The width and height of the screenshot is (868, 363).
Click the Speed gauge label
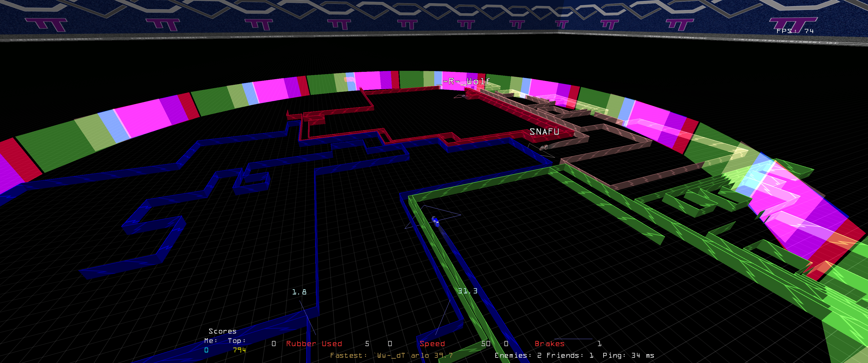point(432,344)
